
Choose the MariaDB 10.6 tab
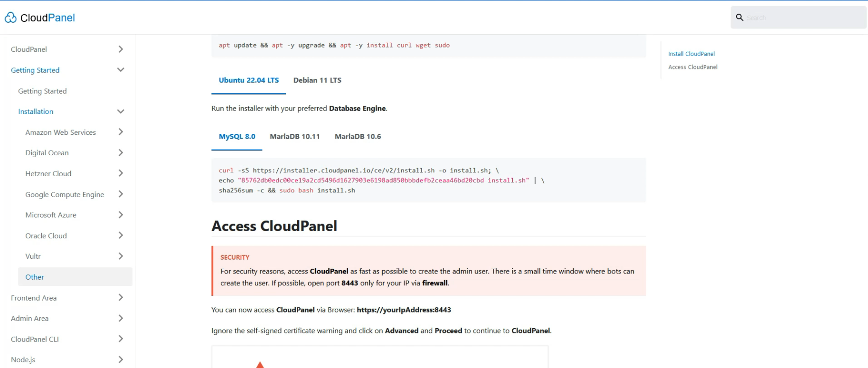coord(358,137)
